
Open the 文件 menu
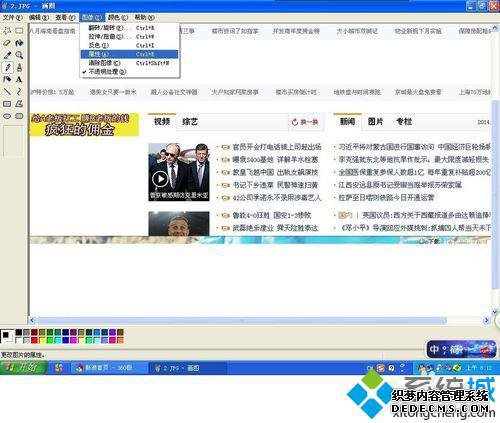pos(13,17)
